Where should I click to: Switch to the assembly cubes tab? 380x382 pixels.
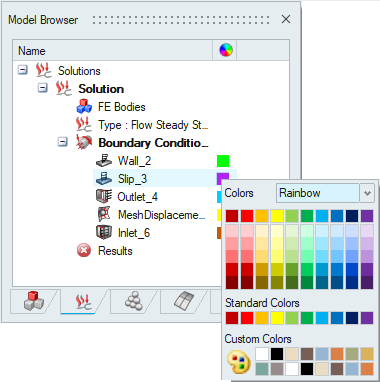33,301
